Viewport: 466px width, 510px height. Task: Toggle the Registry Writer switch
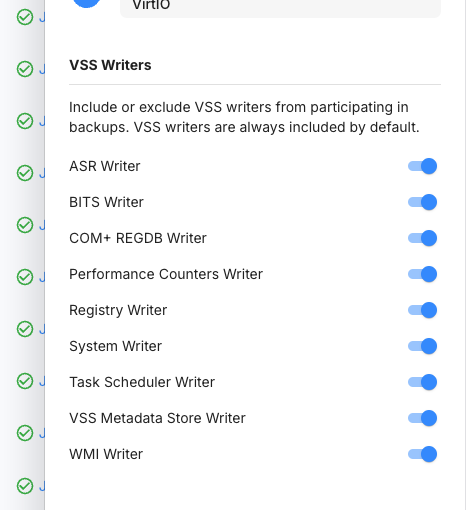(422, 310)
